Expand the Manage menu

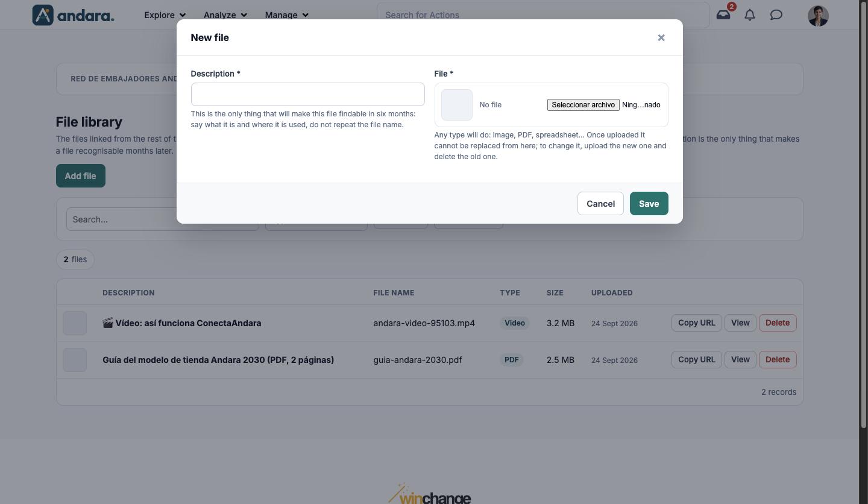(286, 15)
